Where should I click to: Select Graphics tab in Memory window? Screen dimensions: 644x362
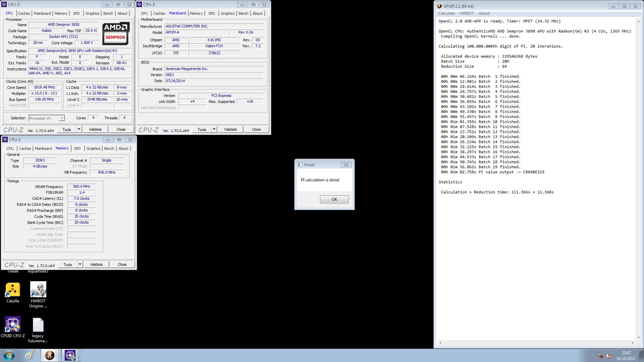coord(93,148)
